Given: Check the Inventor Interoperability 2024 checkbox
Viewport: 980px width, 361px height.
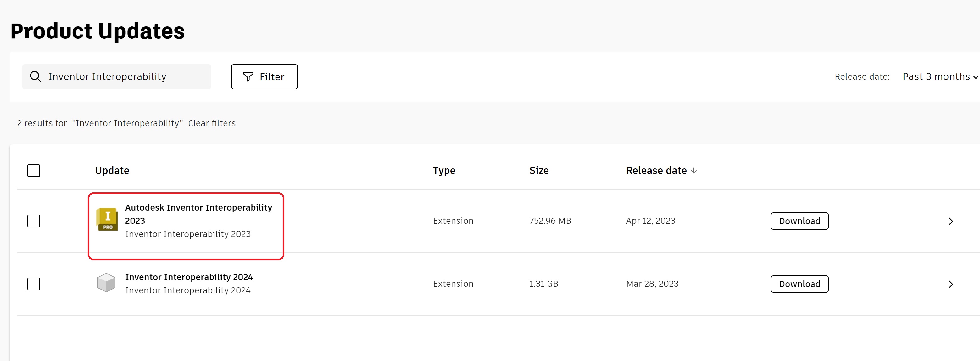Looking at the screenshot, I should [x=33, y=283].
